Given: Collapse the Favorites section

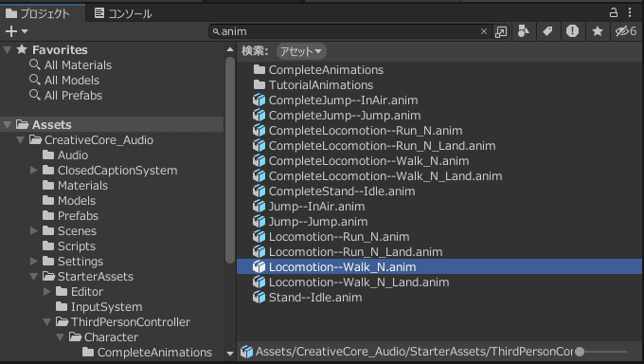Looking at the screenshot, I should pos(7,50).
